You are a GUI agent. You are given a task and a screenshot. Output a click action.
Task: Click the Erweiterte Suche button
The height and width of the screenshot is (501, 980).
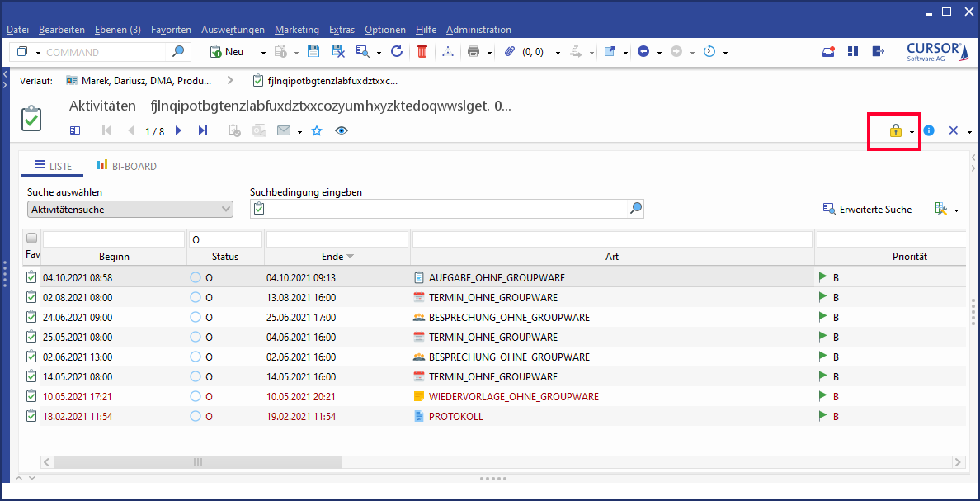click(867, 210)
